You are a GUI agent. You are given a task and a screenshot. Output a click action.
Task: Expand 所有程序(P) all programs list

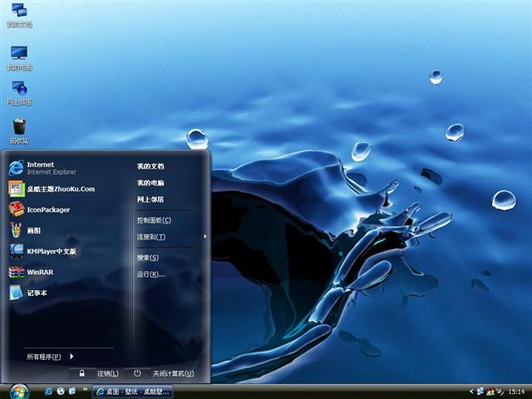tap(50, 357)
